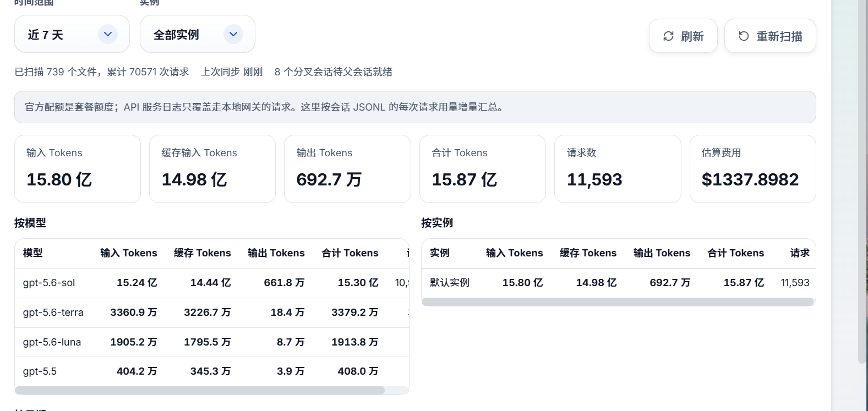The image size is (868, 411).
Task: Select the 输出 Tokens summary card
Action: pos(347,169)
